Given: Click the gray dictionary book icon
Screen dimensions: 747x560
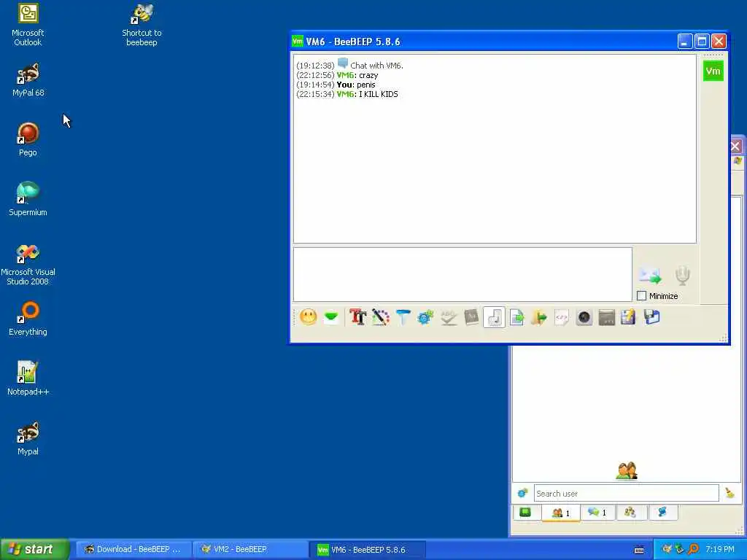Looking at the screenshot, I should point(471,317).
